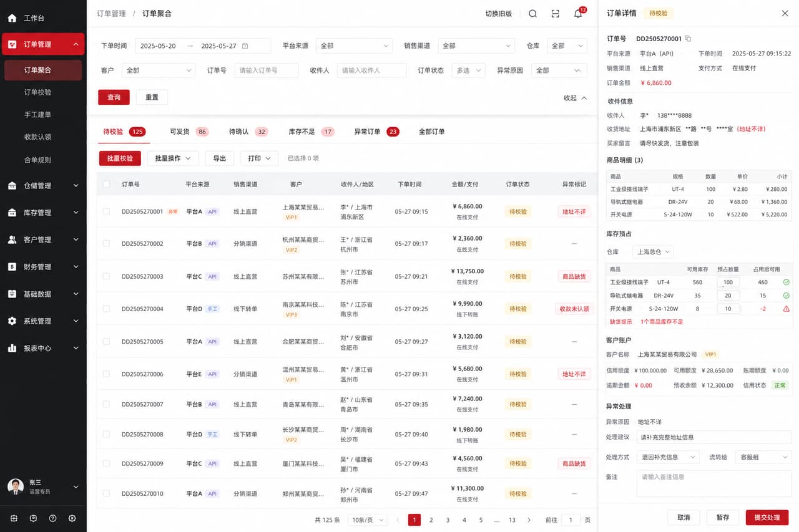This screenshot has height=532, width=799.
Task: Open the 异常原因 filter dropdown in the search filters
Action: (x=559, y=70)
